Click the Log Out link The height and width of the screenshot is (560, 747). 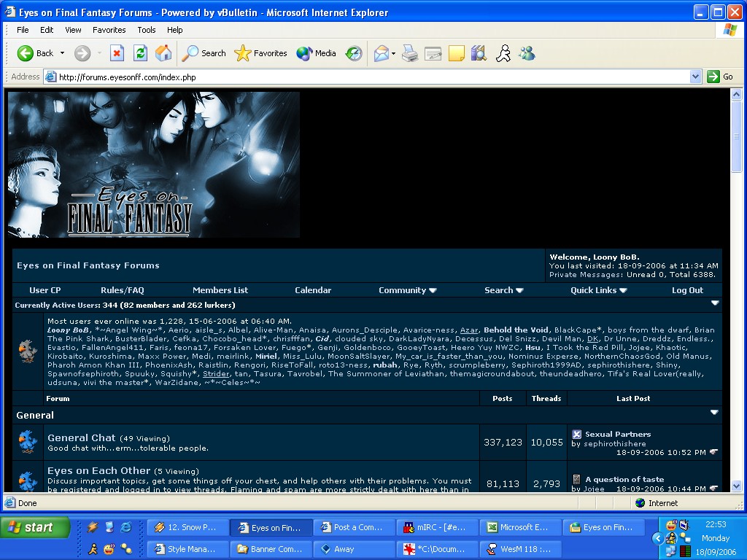coord(687,290)
